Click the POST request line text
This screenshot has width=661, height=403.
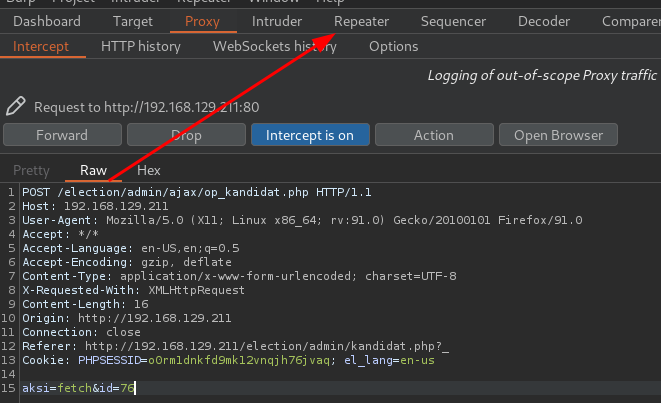click(197, 192)
